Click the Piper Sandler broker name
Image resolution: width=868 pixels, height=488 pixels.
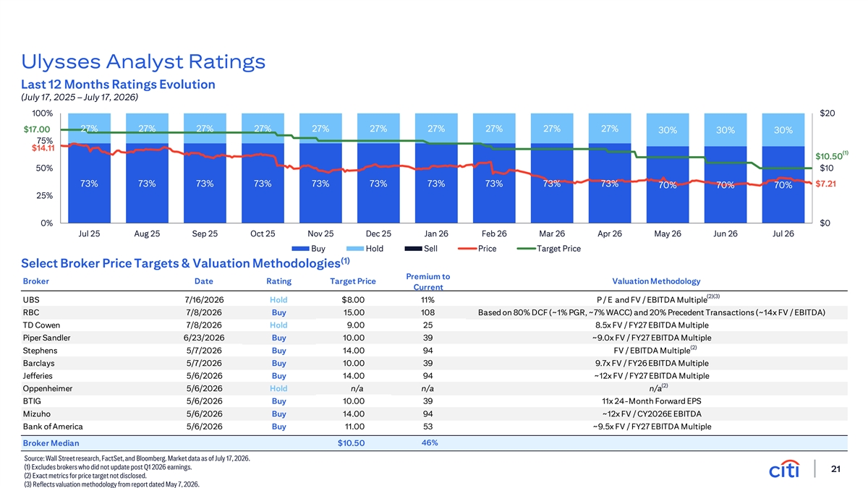pyautogui.click(x=47, y=338)
